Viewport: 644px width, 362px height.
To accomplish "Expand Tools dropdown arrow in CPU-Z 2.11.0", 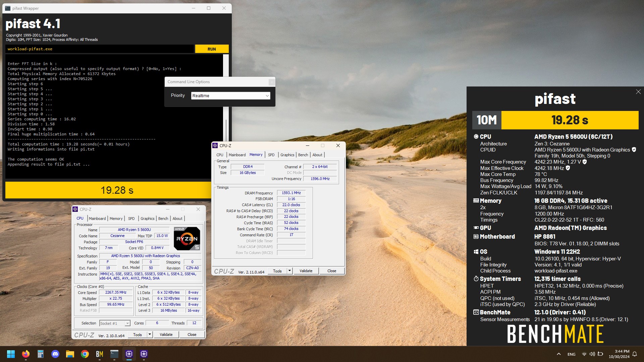I will pos(289,271).
